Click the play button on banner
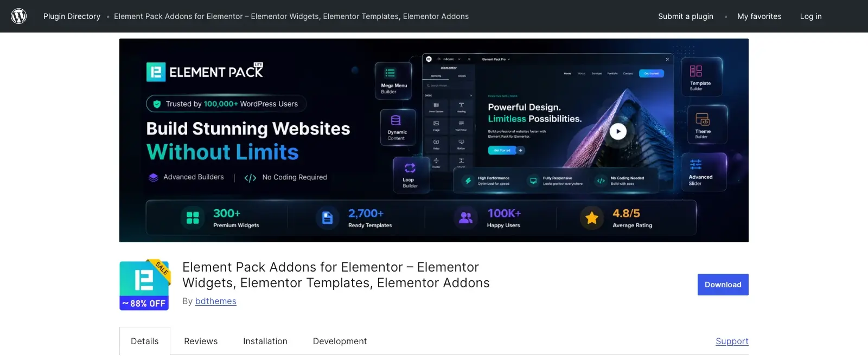The width and height of the screenshot is (868, 361). point(618,131)
